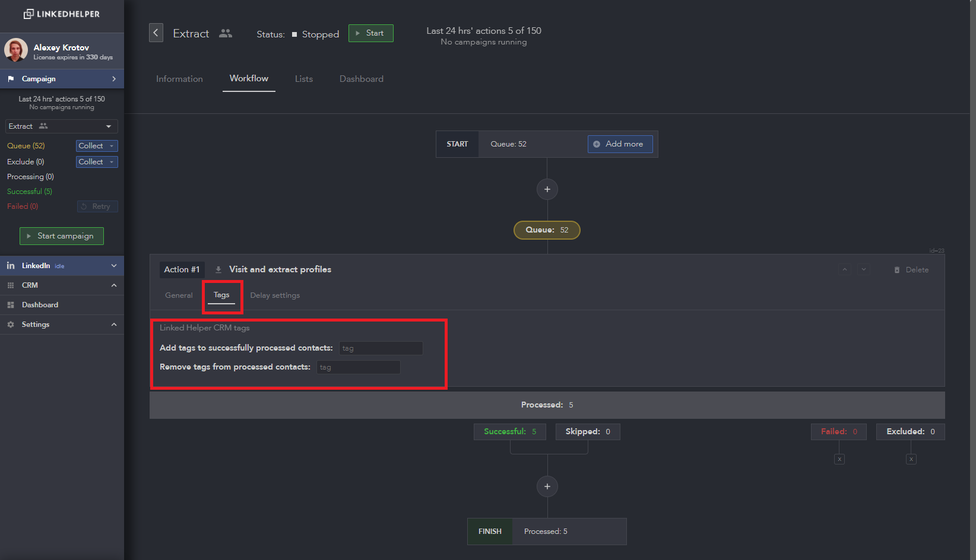The image size is (976, 560).
Task: Click the download icon beside Visit and extract profiles
Action: click(218, 270)
